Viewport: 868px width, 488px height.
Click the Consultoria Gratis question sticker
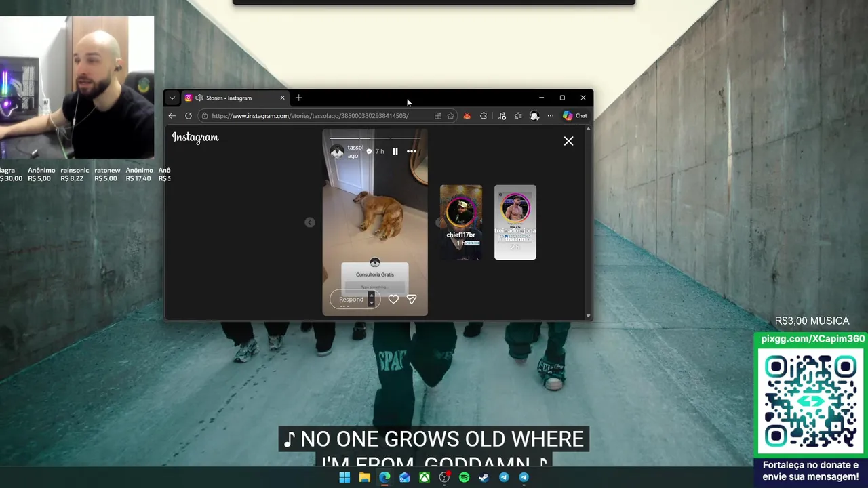coord(375,278)
